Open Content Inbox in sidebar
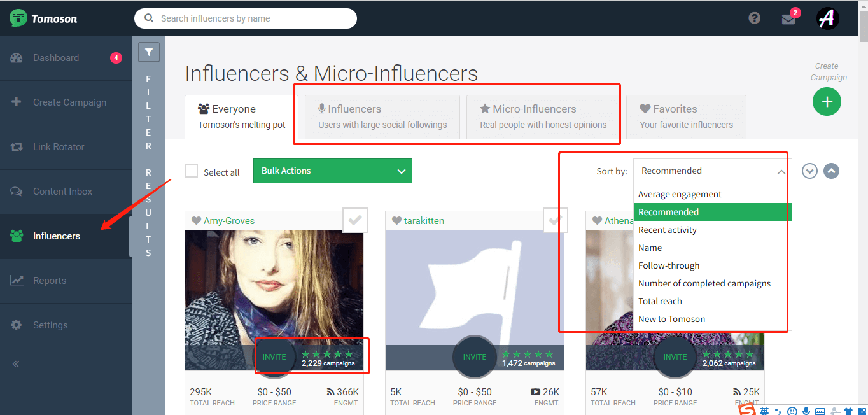868x415 pixels. click(x=66, y=192)
